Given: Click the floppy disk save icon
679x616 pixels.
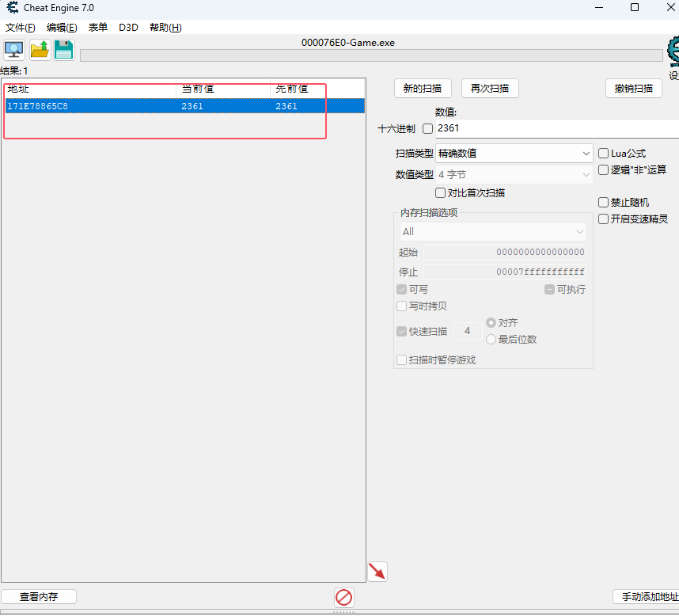Looking at the screenshot, I should point(63,50).
